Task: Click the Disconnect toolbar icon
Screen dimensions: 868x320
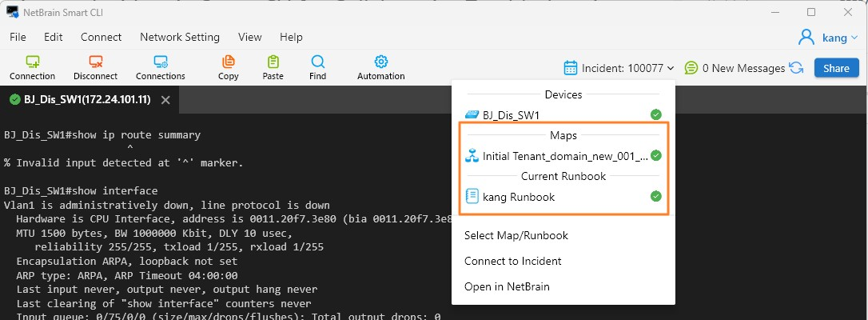Action: 96,61
